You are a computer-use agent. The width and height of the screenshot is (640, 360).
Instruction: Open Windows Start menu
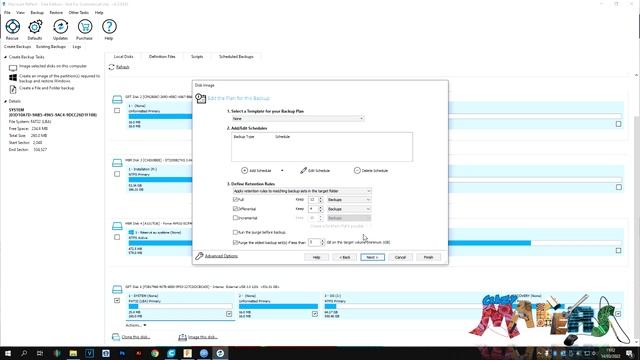coord(8,353)
